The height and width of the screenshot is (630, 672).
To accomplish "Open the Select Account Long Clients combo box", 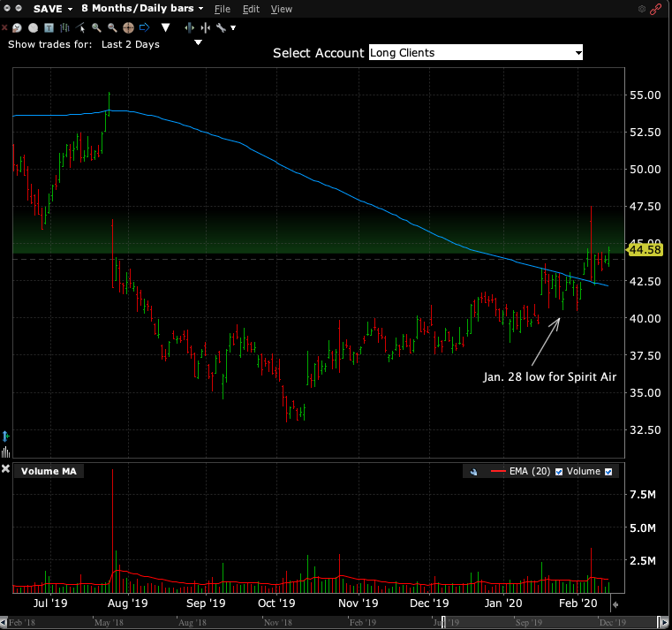I will click(x=476, y=52).
